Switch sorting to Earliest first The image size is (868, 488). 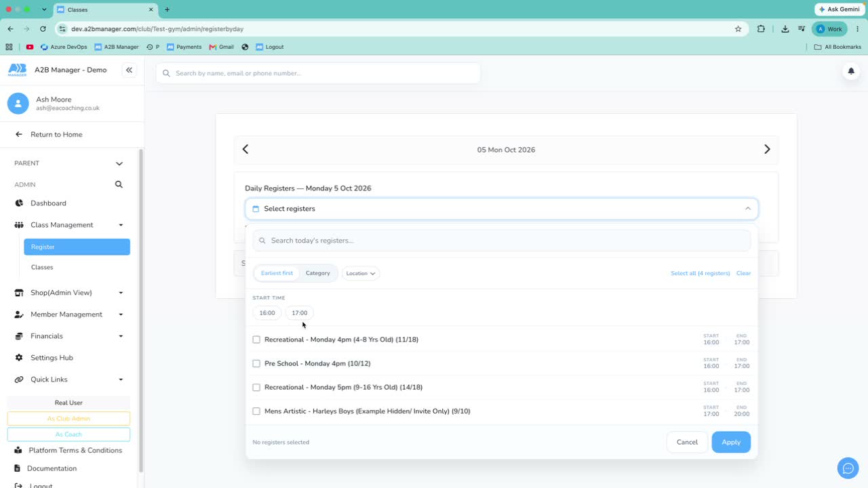coord(277,273)
